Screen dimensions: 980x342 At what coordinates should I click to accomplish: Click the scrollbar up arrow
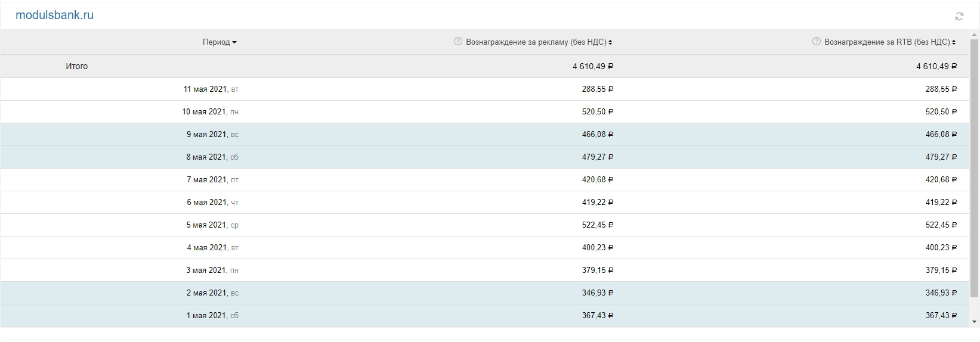(975, 35)
